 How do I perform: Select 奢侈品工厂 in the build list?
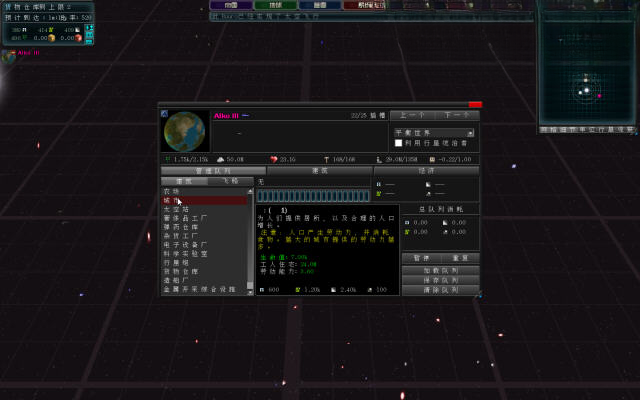point(204,218)
